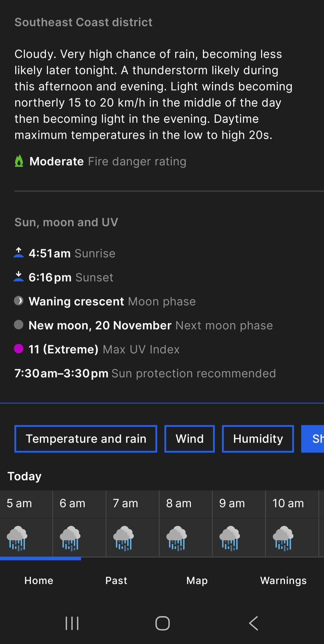
Task: Tap the waning crescent moon icon
Action: pos(19,301)
